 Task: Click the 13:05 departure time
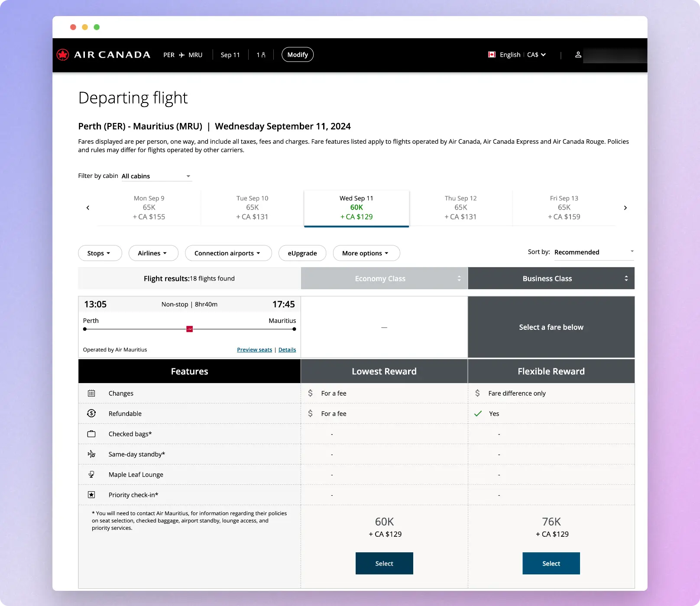(x=95, y=304)
